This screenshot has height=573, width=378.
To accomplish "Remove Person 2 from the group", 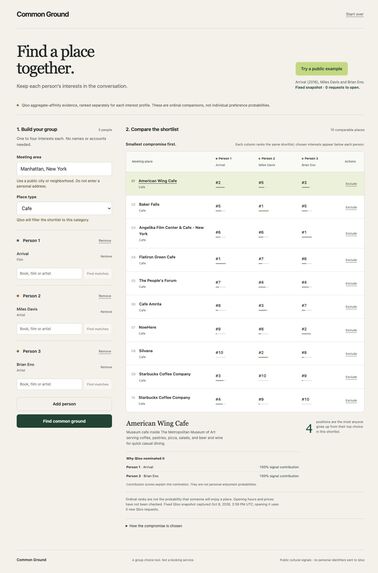I will (x=105, y=296).
